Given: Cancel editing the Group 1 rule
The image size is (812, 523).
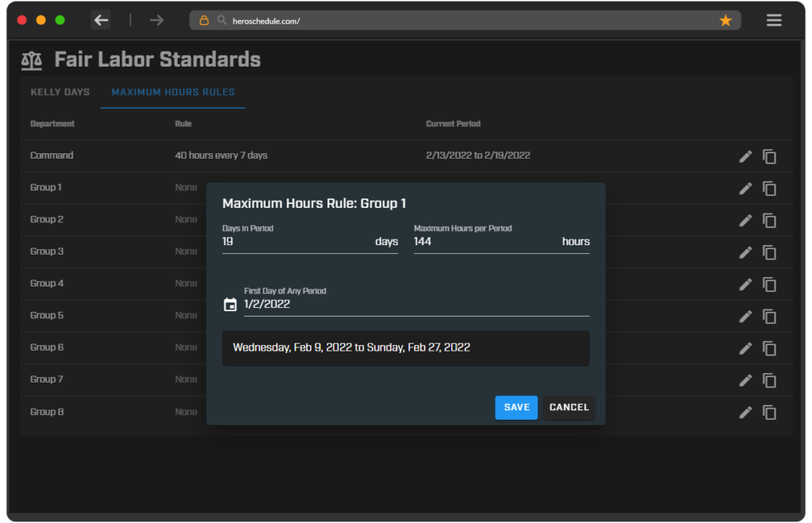Looking at the screenshot, I should [x=569, y=407].
